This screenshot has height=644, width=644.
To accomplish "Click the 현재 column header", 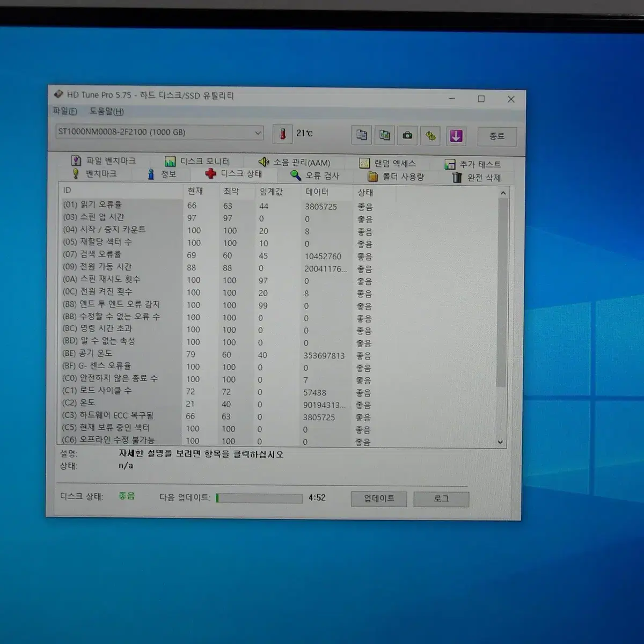I will 195,191.
